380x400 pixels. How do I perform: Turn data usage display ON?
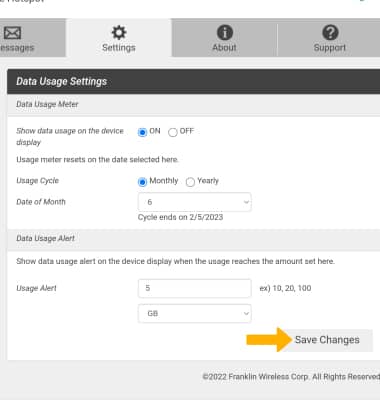click(142, 132)
